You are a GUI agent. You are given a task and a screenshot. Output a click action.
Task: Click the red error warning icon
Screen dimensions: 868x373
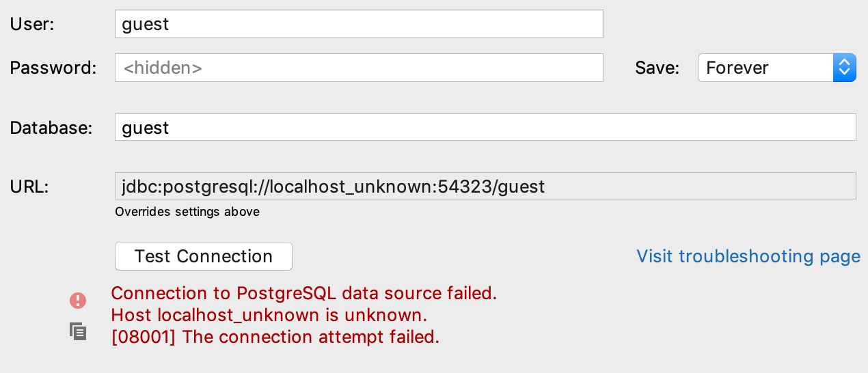78,300
